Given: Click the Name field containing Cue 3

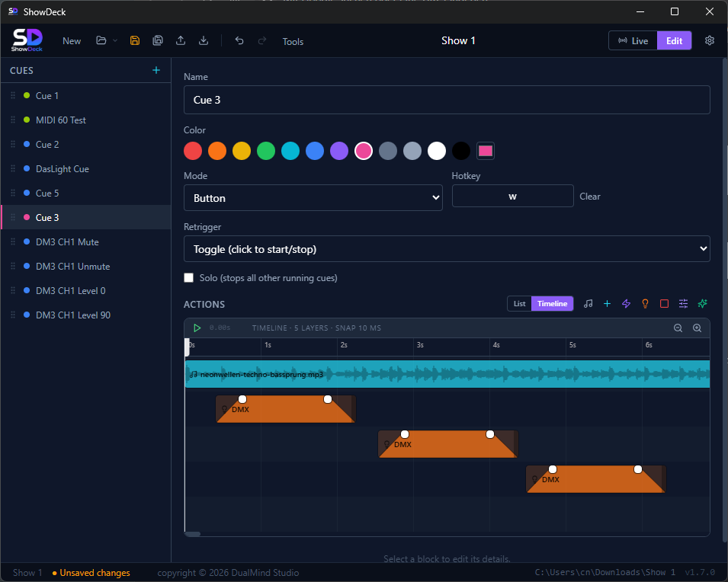Looking at the screenshot, I should pos(447,100).
